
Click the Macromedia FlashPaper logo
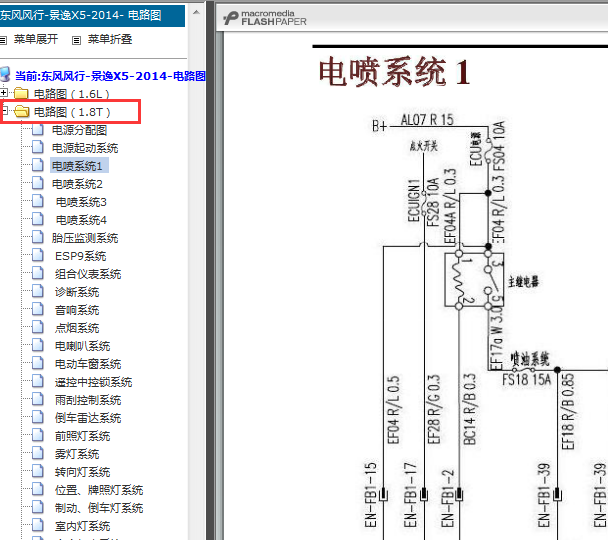pos(265,18)
